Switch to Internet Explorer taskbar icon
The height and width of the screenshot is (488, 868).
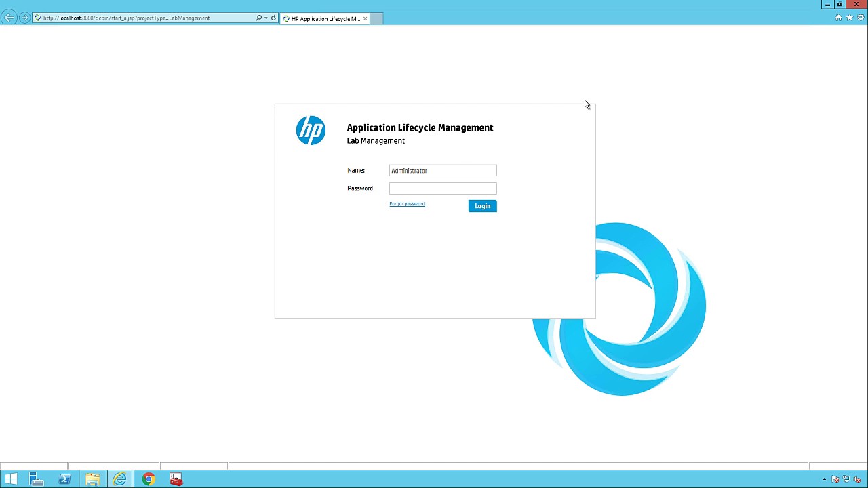click(x=120, y=479)
